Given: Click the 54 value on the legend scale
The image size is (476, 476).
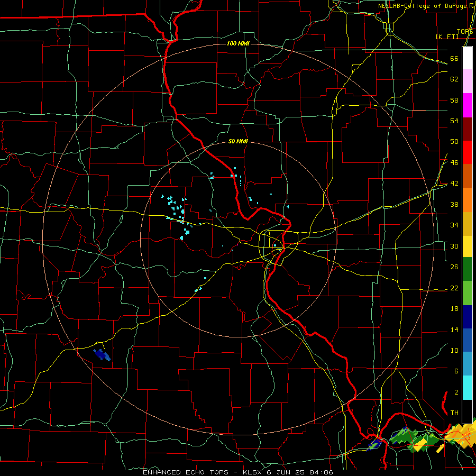Looking at the screenshot, I should (454, 121).
